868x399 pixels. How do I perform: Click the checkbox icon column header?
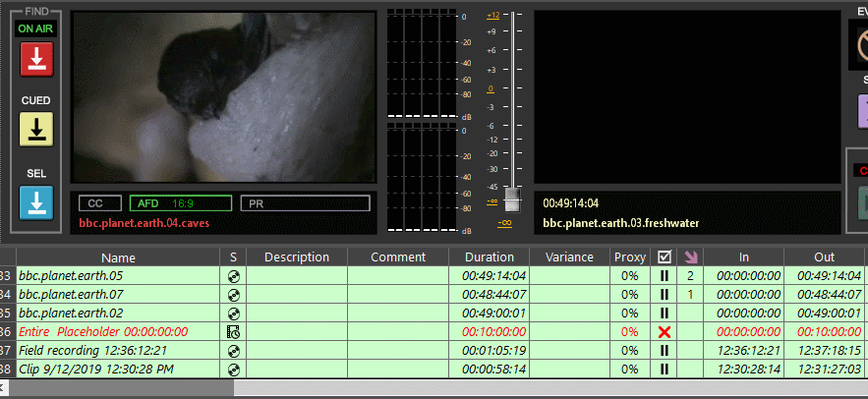(x=665, y=256)
